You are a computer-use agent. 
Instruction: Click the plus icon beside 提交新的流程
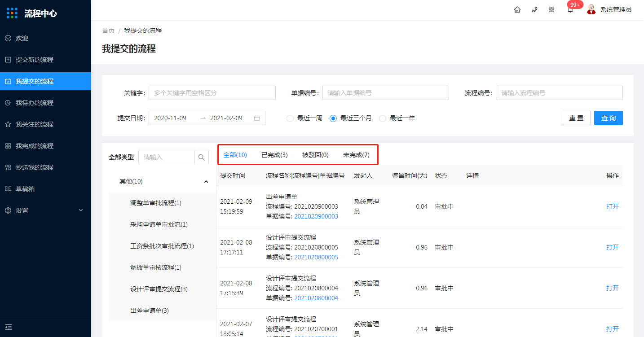click(8, 60)
